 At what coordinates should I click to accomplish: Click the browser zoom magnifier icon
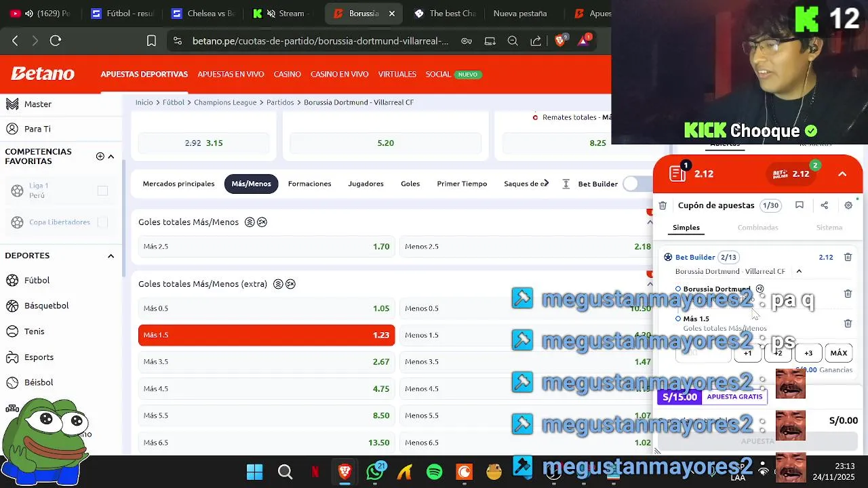pos(513,41)
